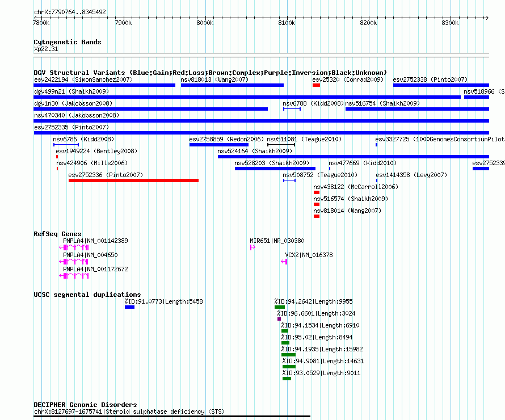Screen dimensions: 505x420
Task: Click the esv2752335 (Pinto2007) label
Action: [71, 127]
